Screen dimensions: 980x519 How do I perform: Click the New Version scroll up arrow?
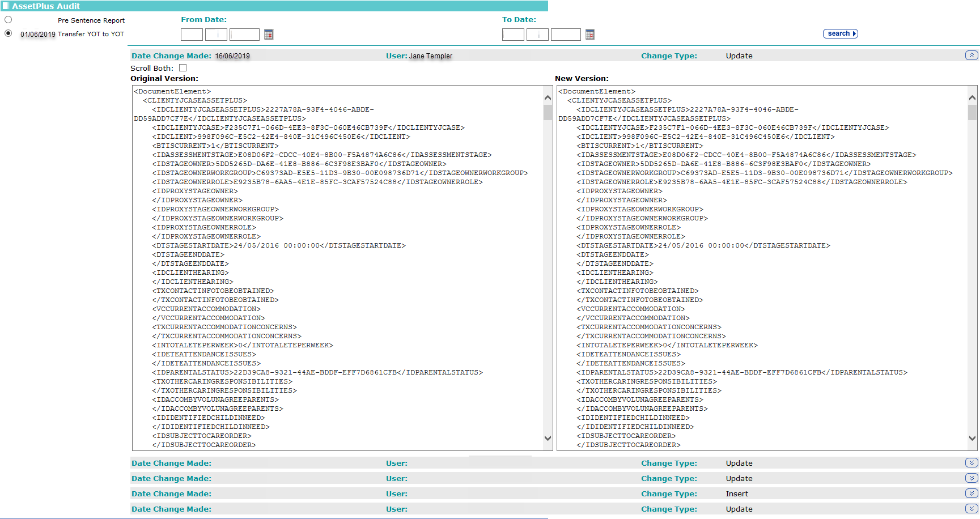[x=972, y=98]
